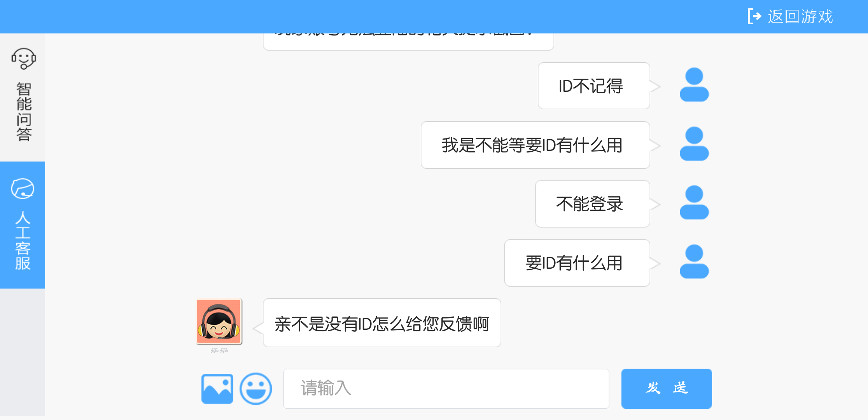This screenshot has height=420, width=868.
Task: Select the 'ID不记得' chat bubble
Action: (x=594, y=86)
